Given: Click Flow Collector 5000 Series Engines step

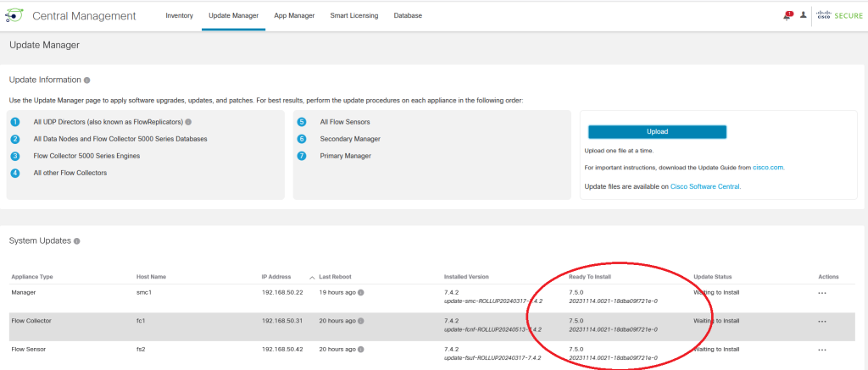Looking at the screenshot, I should [87, 156].
